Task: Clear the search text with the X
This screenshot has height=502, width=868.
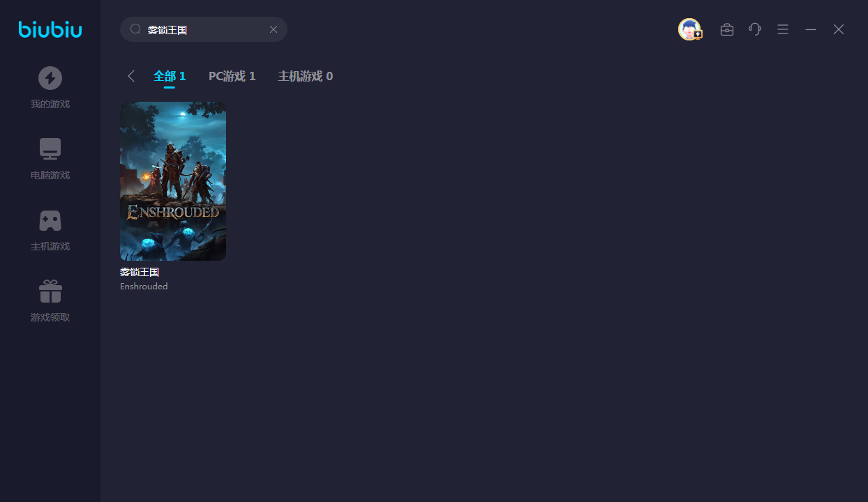Action: [274, 29]
